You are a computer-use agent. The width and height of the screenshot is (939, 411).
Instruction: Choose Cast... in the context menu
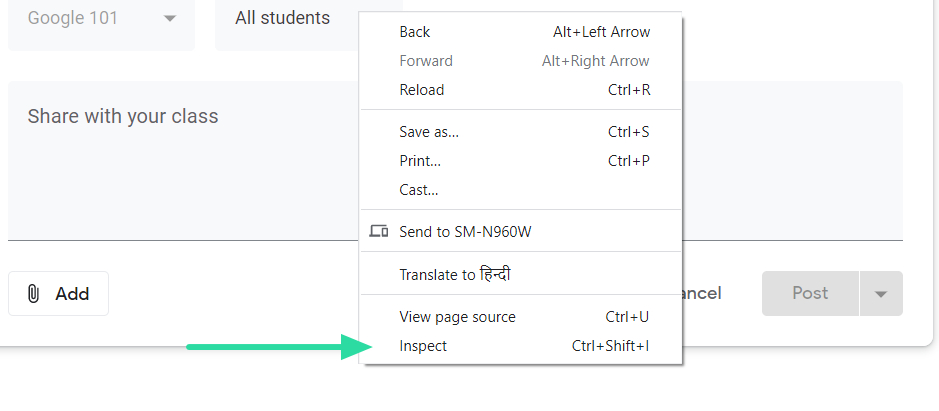(x=419, y=190)
